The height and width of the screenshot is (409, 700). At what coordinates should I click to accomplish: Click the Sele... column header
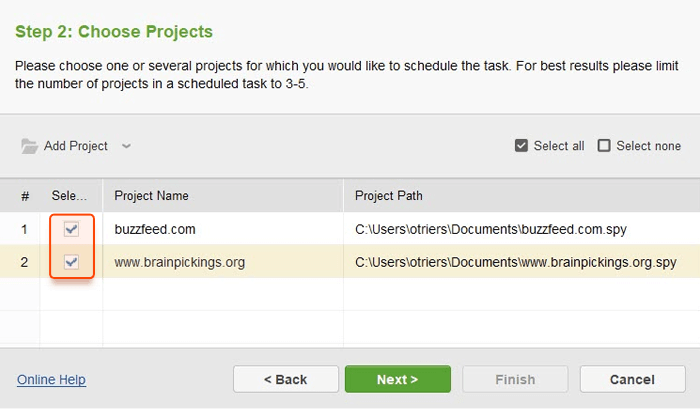coord(69,196)
